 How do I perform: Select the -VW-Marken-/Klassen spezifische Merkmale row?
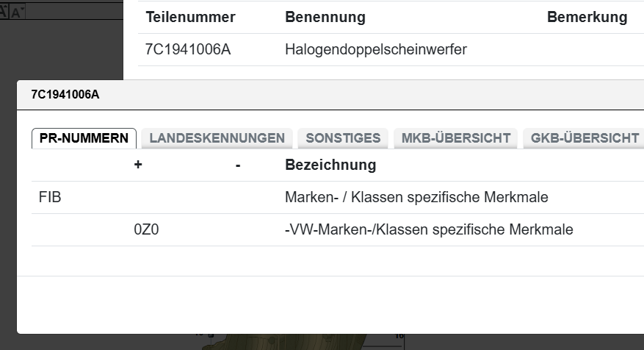428,229
